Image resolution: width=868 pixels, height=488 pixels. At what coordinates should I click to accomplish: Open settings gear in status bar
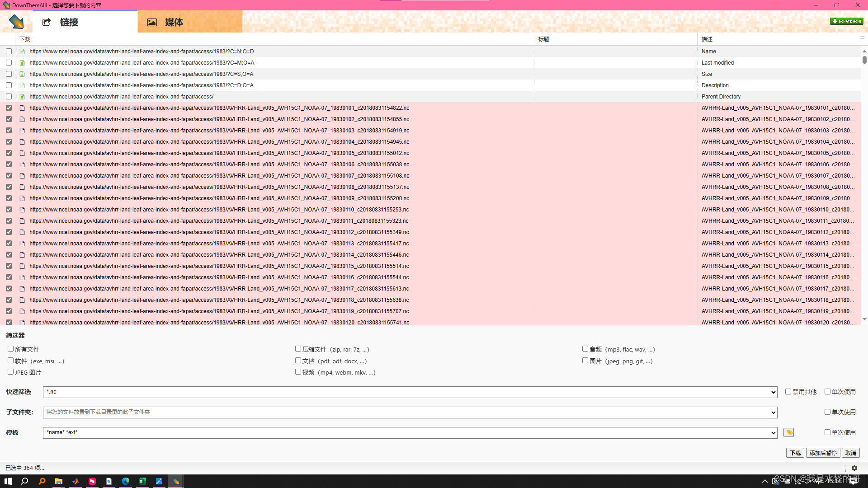(854, 468)
